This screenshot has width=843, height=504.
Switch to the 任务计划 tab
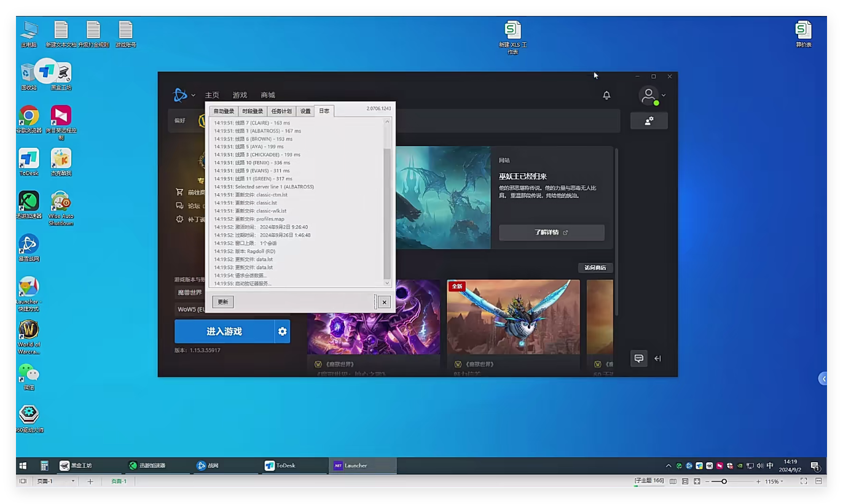[281, 111]
